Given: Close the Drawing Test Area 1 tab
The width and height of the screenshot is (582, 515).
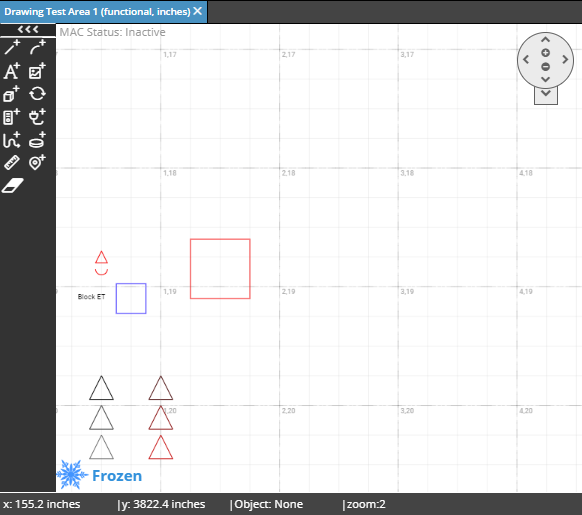Looking at the screenshot, I should 198,11.
